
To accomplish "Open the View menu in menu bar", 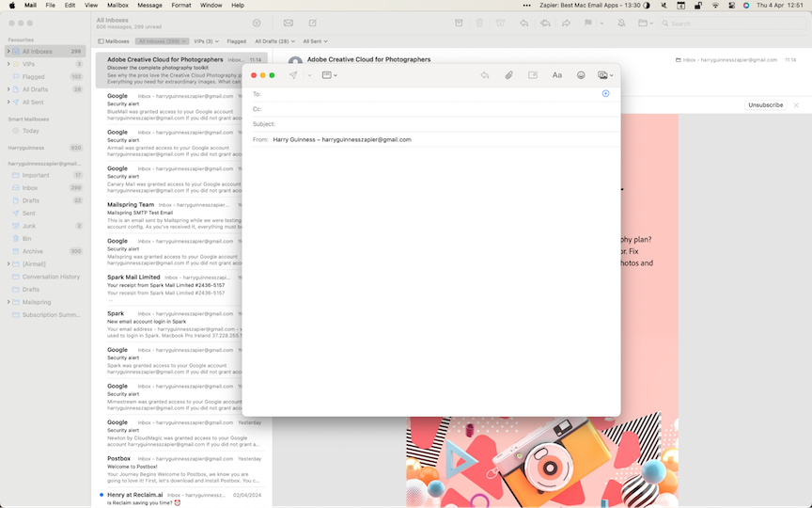I will point(91,6).
